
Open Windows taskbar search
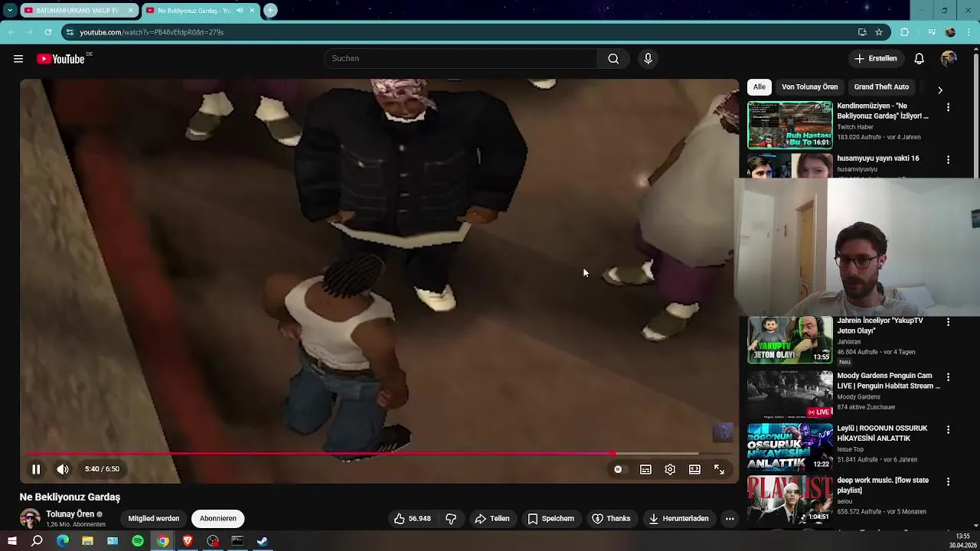(x=37, y=541)
